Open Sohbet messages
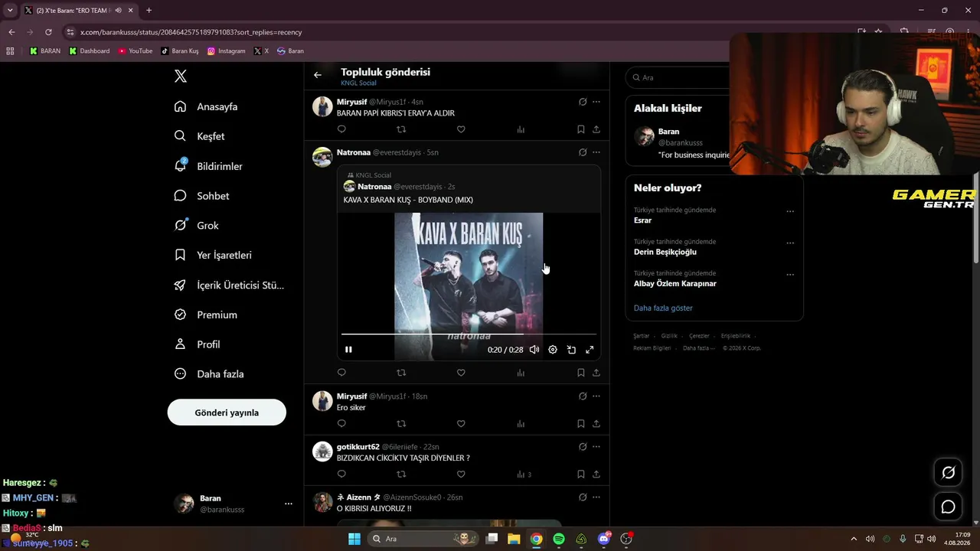 click(201, 196)
